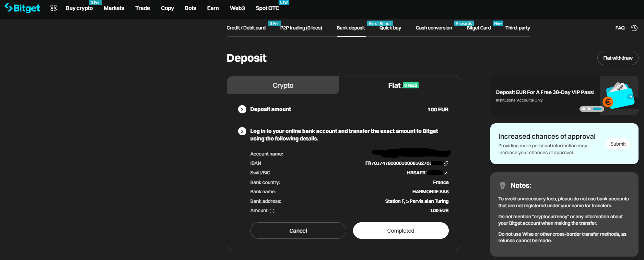This screenshot has height=260, width=644.
Task: Click the IBAN number text
Action: point(398,163)
